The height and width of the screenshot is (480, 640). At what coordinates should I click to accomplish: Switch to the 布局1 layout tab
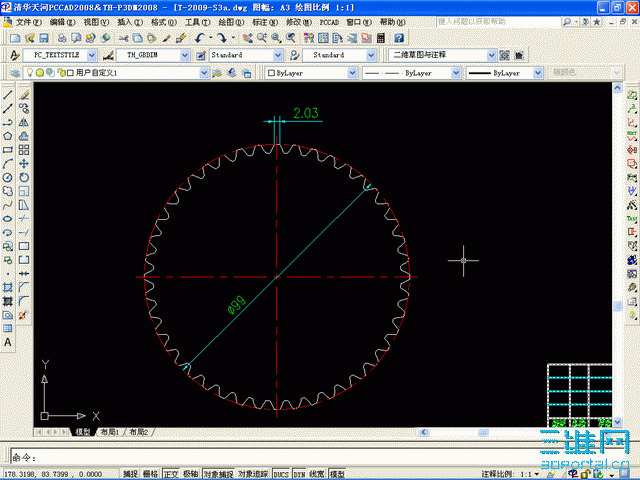pos(109,432)
